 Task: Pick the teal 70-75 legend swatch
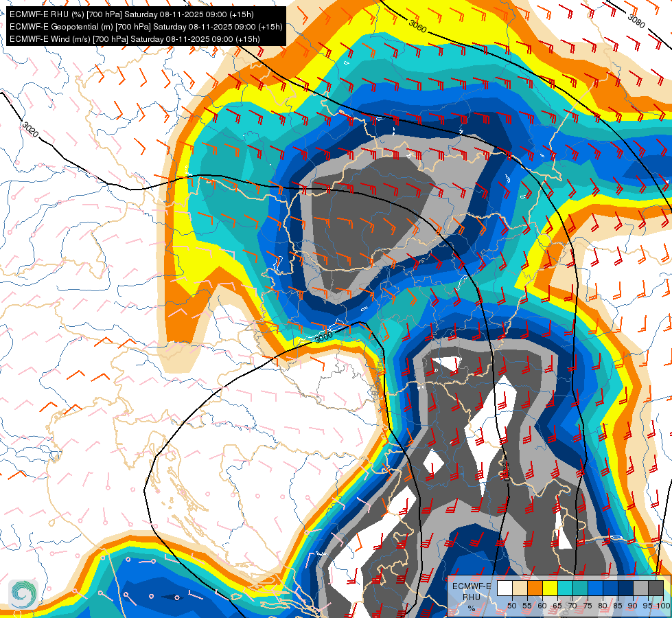tap(580, 588)
